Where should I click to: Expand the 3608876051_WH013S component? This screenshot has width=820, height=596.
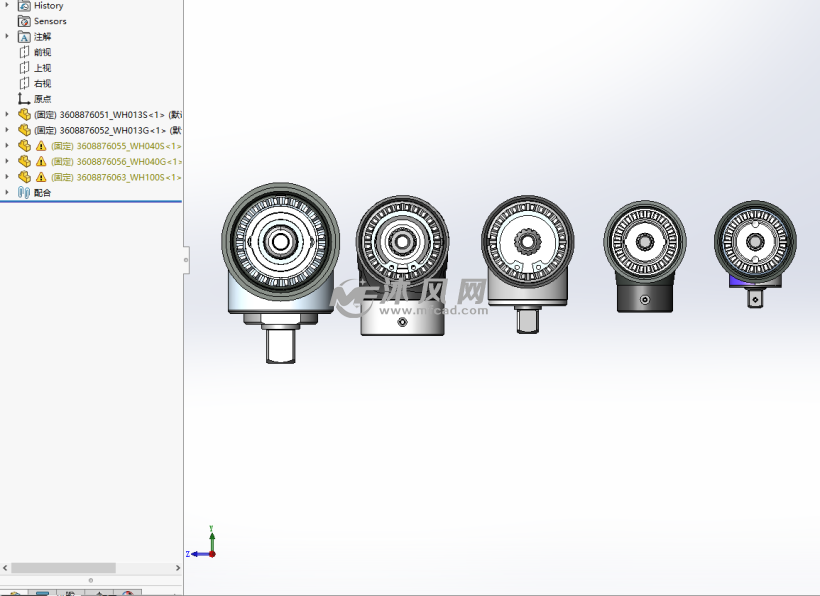[x=8, y=115]
